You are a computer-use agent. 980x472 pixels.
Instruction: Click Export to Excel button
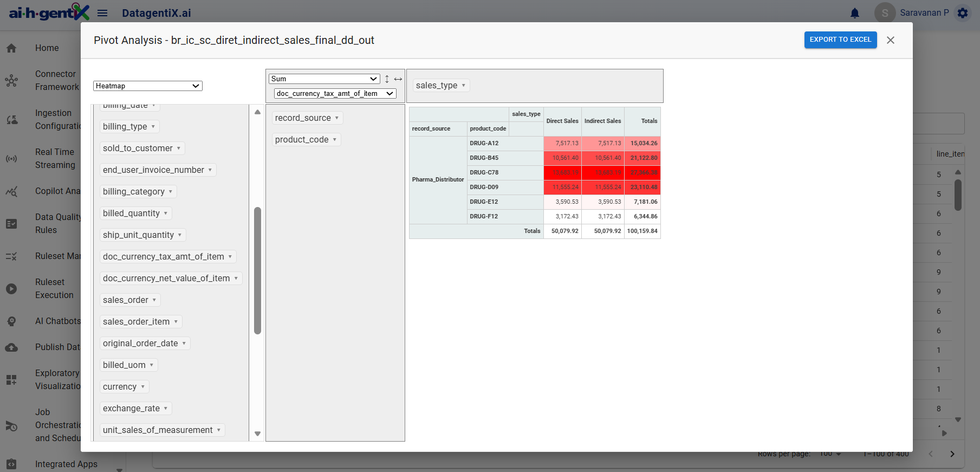pos(840,40)
